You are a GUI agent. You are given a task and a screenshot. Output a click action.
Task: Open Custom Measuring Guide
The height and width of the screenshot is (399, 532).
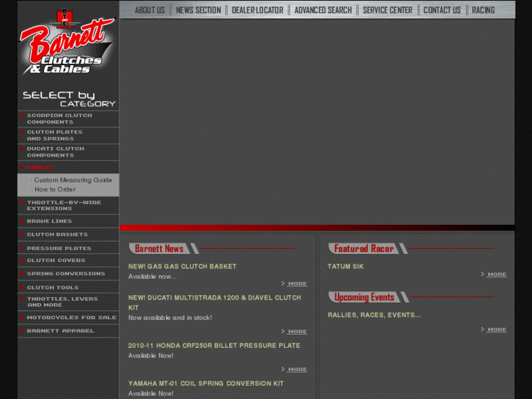72,180
